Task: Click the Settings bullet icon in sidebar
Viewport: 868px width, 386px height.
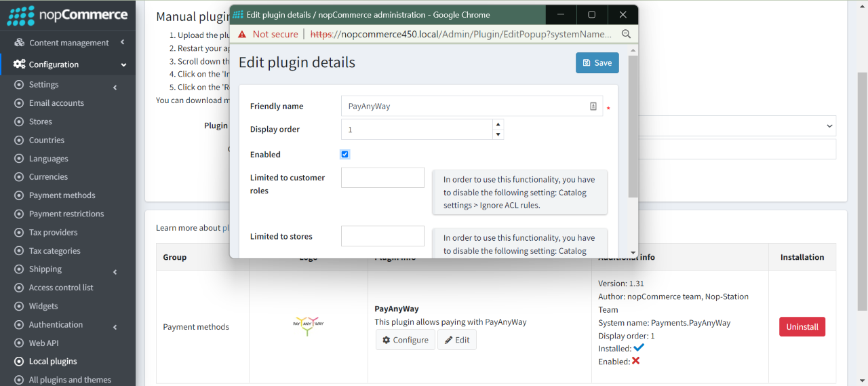Action: (x=19, y=85)
